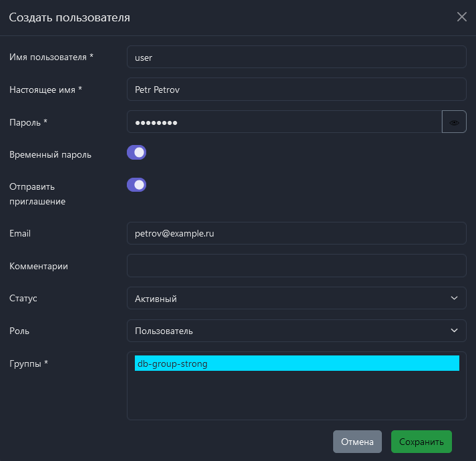Screen dimensions: 476x461
Task: Reveal the password with the eye icon
Action: coord(454,122)
